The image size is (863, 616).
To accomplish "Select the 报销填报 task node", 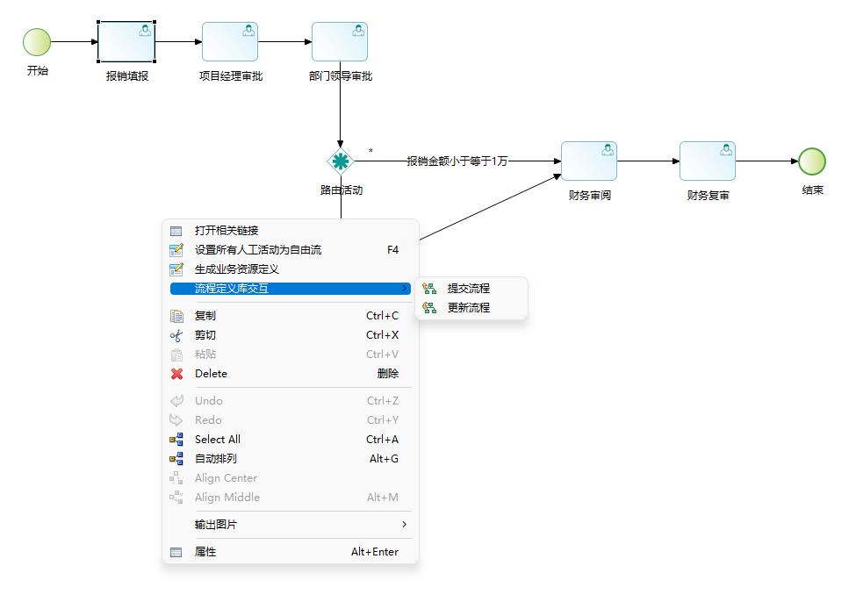I will coord(126,42).
